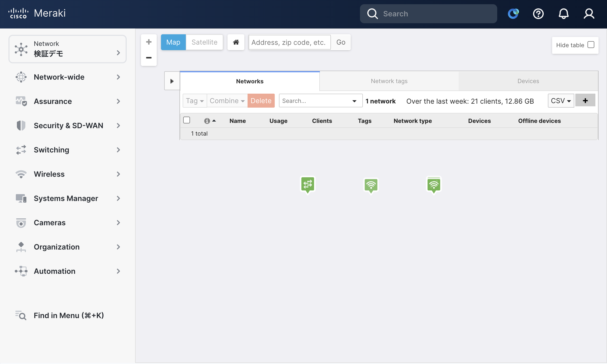The width and height of the screenshot is (607, 364).
Task: Select the switch device marker on map
Action: (308, 185)
